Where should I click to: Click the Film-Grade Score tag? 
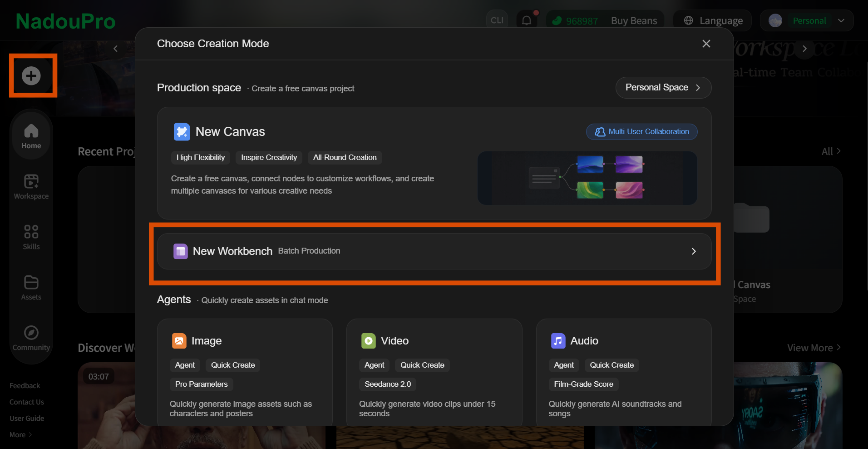(x=584, y=384)
